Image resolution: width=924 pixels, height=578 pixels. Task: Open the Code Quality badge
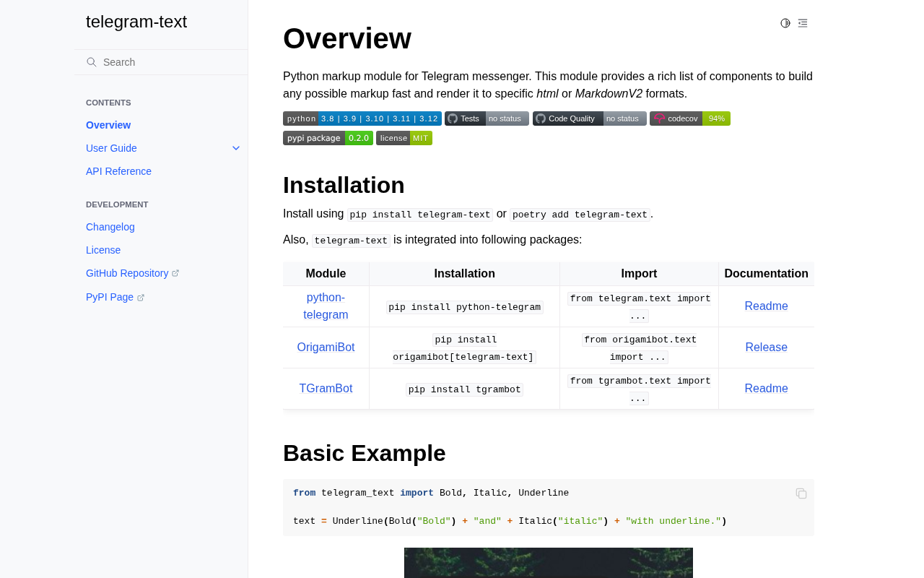[589, 118]
